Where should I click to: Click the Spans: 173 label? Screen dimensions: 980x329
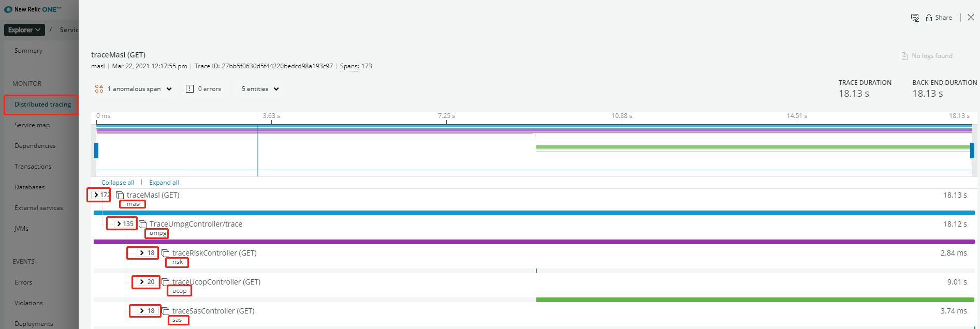pos(356,66)
